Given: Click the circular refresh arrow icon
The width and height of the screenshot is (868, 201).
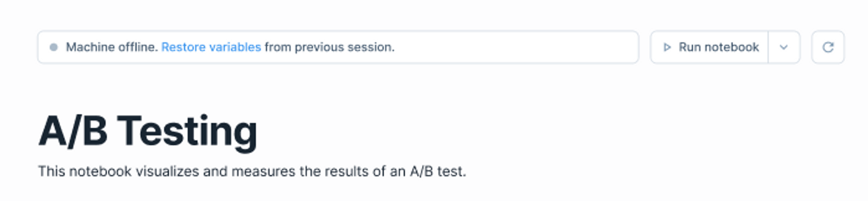Looking at the screenshot, I should click(x=828, y=47).
